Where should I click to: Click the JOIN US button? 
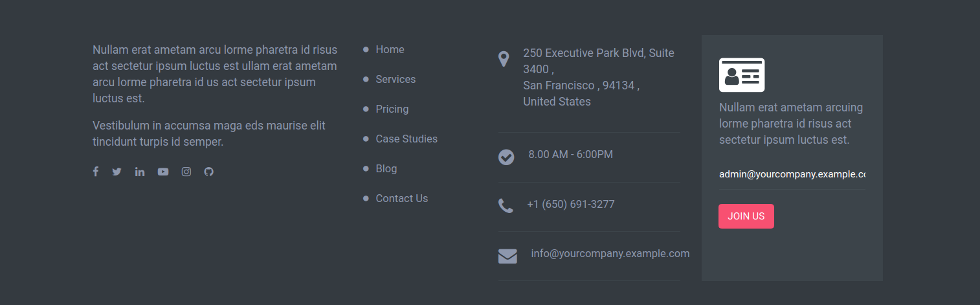tap(746, 216)
